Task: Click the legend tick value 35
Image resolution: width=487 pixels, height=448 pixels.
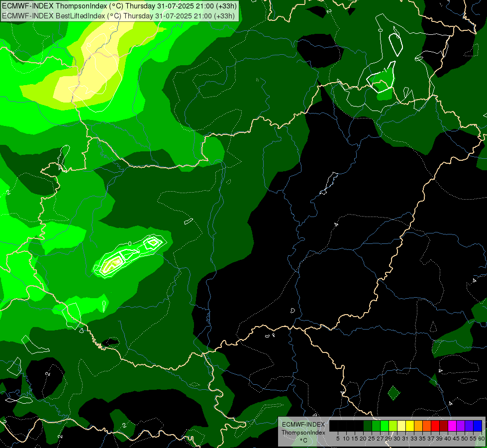Action: tap(422, 439)
